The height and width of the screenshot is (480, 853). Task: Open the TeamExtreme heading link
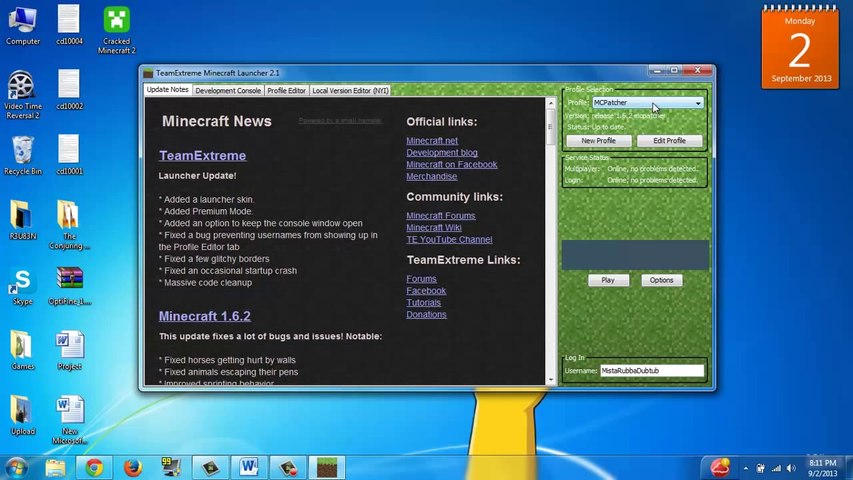pos(202,156)
